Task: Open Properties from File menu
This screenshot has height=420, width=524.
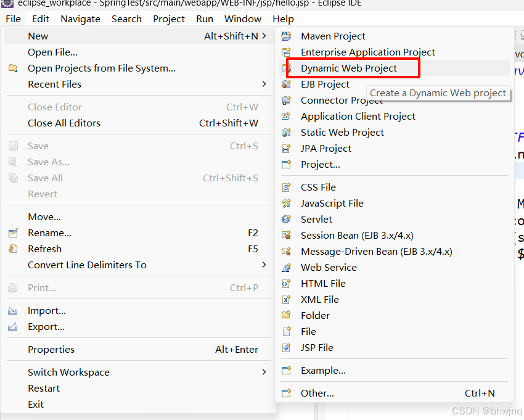Action: (139, 350)
